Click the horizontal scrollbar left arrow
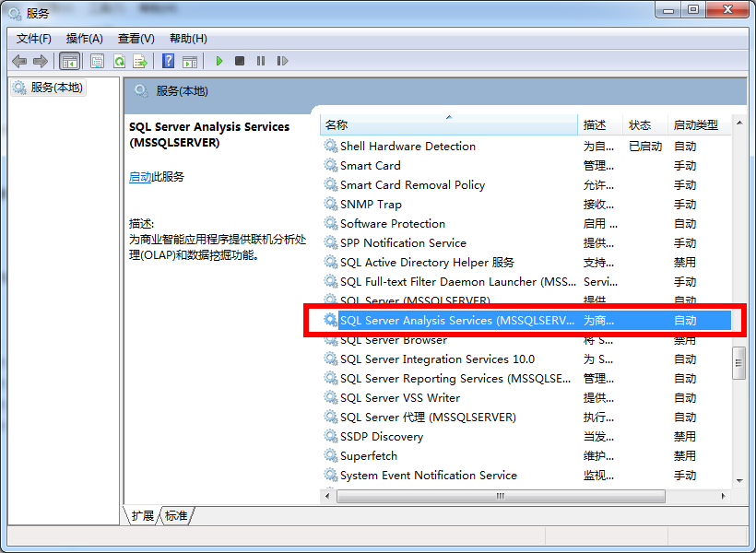This screenshot has width=756, height=553. (x=328, y=496)
